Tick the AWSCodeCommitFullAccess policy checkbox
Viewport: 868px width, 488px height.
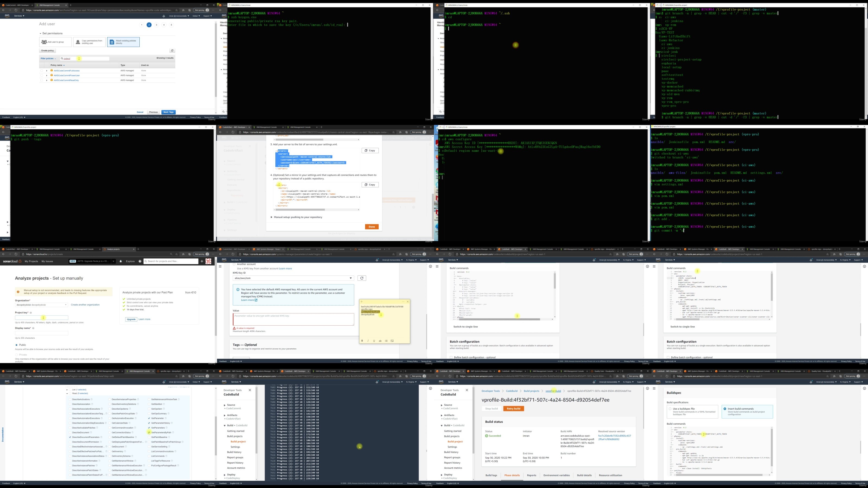coord(42,71)
